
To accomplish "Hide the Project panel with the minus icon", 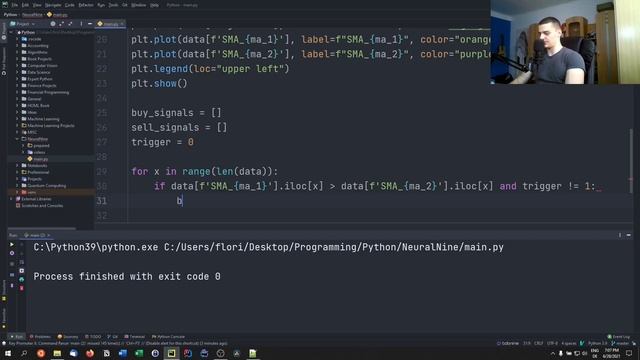I will (90, 24).
